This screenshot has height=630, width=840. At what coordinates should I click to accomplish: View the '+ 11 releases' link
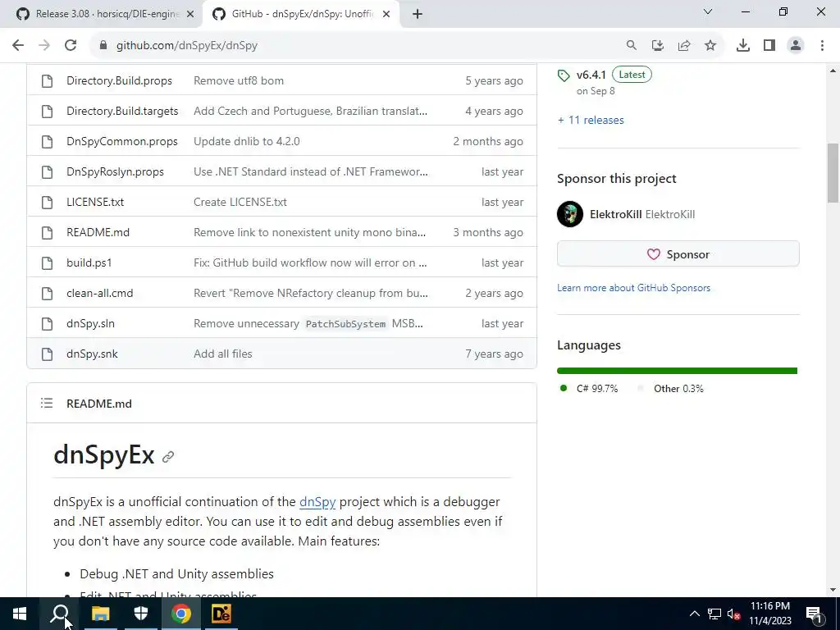pos(591,120)
